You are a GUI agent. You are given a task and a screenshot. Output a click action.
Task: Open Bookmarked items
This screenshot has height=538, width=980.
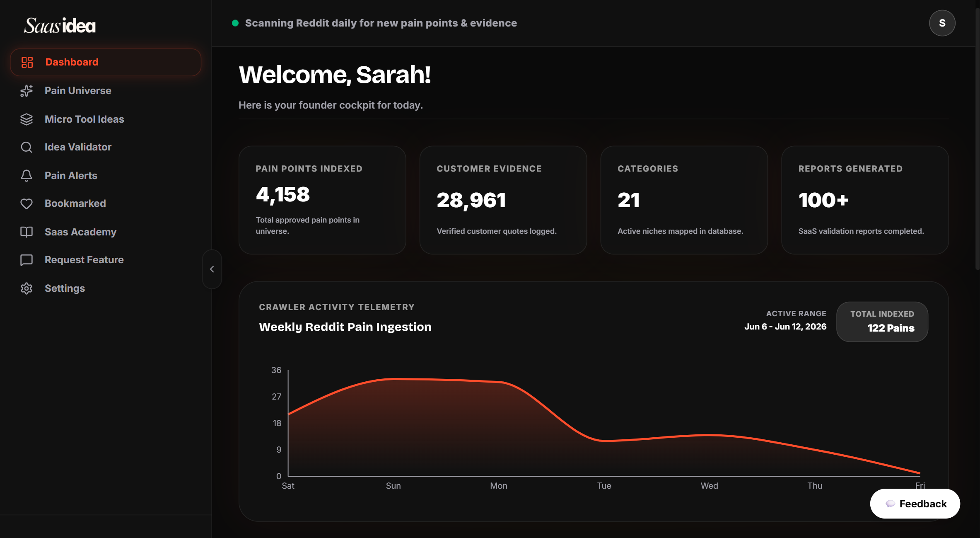coord(106,204)
